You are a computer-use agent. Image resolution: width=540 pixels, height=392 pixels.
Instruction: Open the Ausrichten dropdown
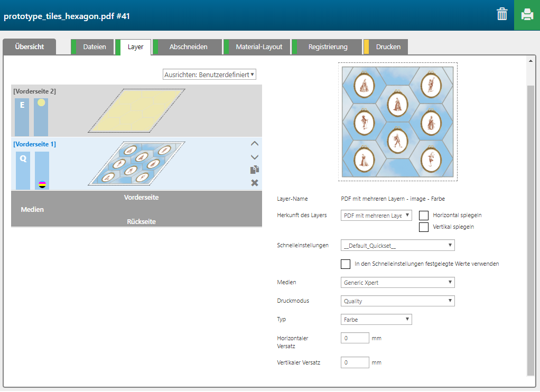(x=209, y=74)
